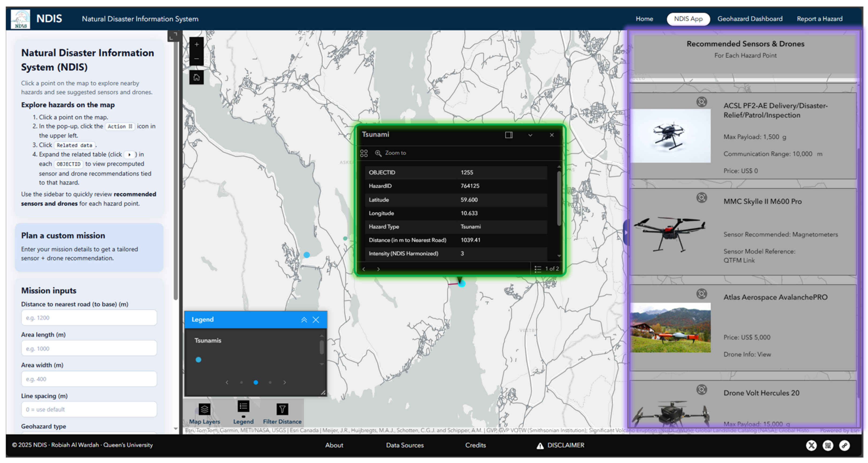Expand the left panel with corner icon
The image size is (868, 463).
point(173,36)
